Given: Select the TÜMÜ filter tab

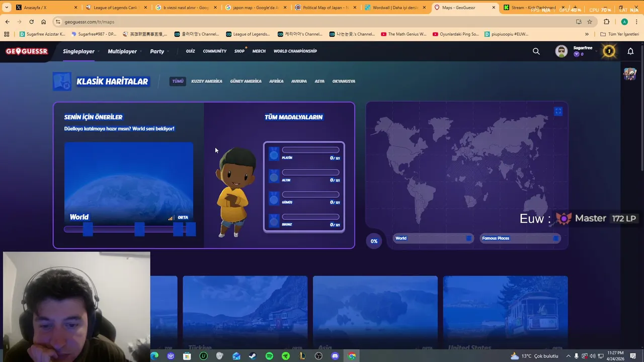Looking at the screenshot, I should 178,81.
